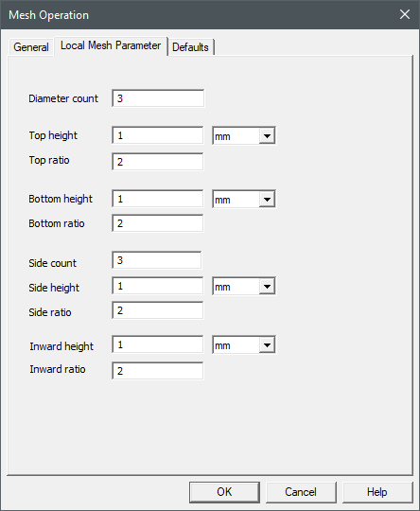
Task: Click the Bottom ratio label
Action: pos(57,223)
